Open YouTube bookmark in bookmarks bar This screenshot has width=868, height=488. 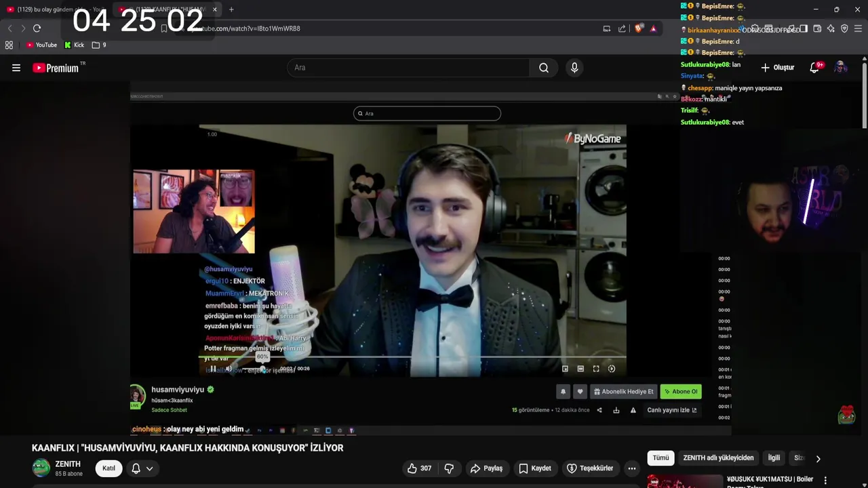[41, 45]
